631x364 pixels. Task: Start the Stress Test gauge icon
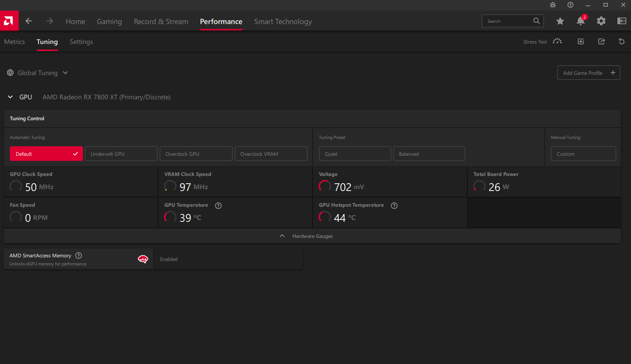557,41
